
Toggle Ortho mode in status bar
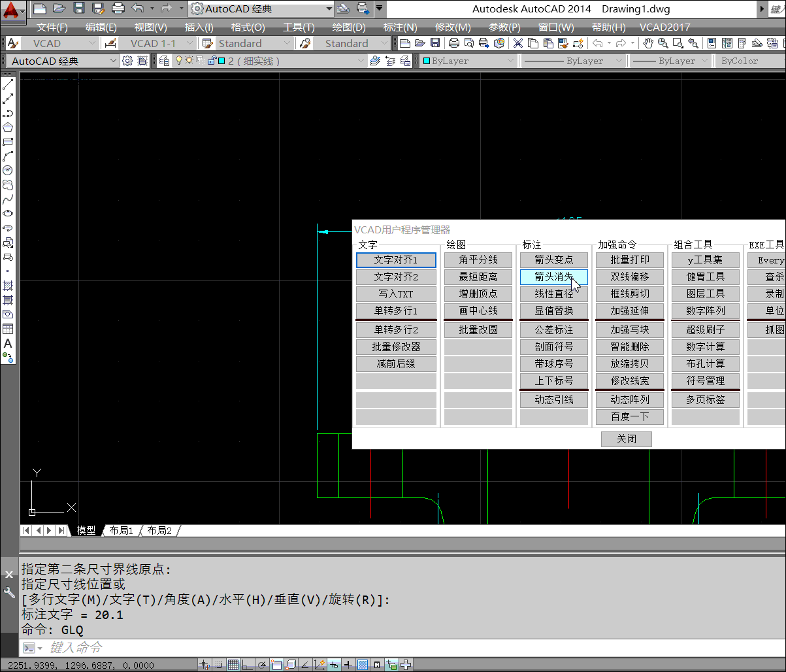click(247, 665)
